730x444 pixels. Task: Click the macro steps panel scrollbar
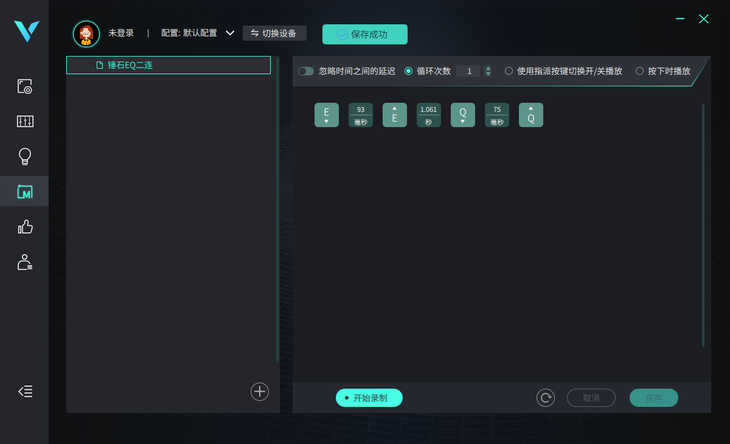703,226
